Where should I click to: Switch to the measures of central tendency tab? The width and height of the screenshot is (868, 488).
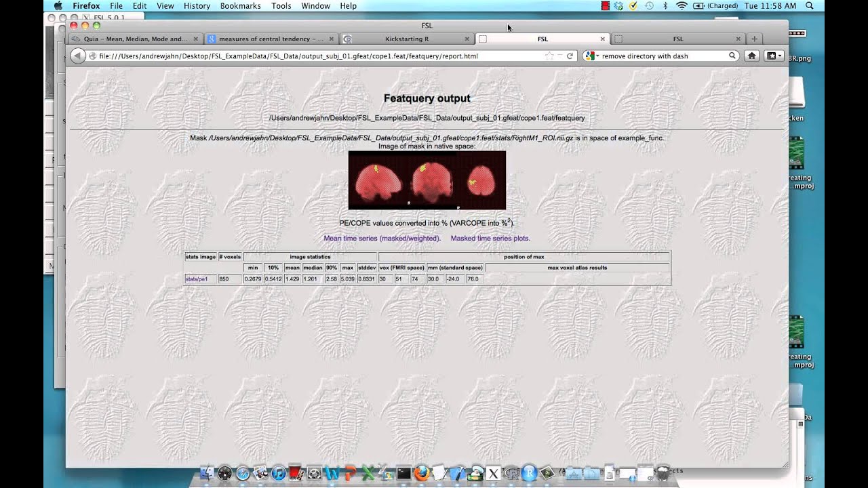coord(271,39)
